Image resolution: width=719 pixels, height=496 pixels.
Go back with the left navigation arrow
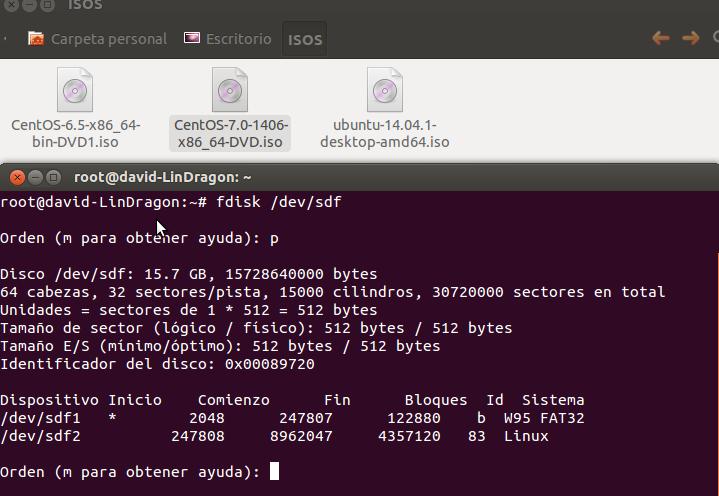[x=660, y=38]
